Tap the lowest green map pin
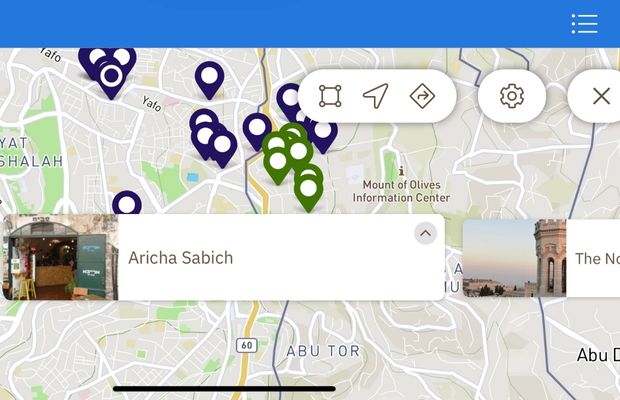The image size is (620, 400). pos(308,192)
